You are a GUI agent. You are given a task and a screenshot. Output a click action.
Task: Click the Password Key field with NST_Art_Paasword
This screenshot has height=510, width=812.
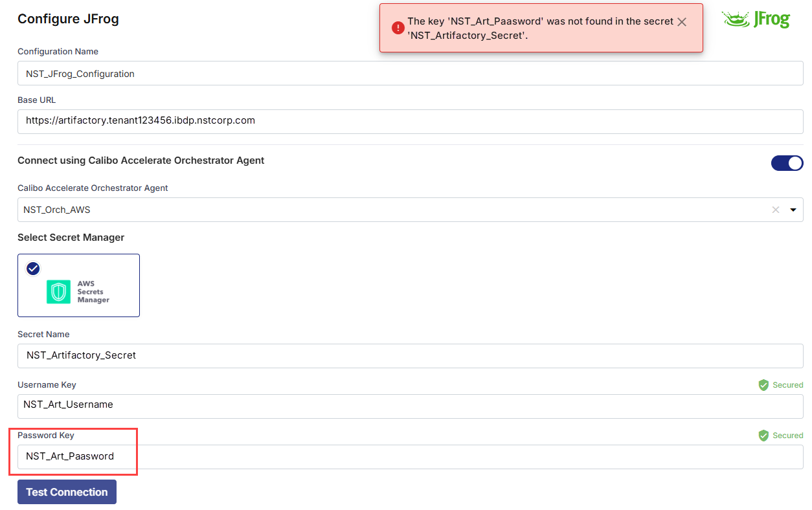tap(410, 456)
